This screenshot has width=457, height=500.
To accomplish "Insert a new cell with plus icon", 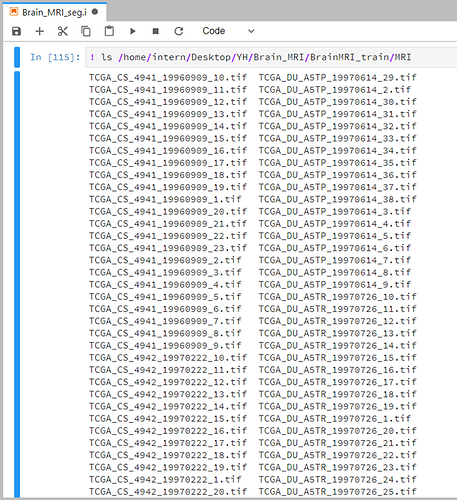I will (40, 31).
